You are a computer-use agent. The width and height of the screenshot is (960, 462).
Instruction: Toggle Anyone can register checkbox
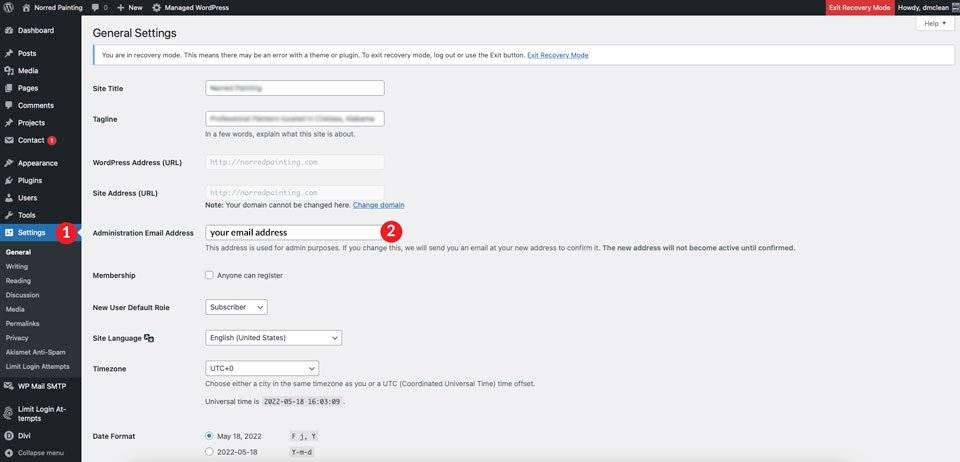point(209,275)
